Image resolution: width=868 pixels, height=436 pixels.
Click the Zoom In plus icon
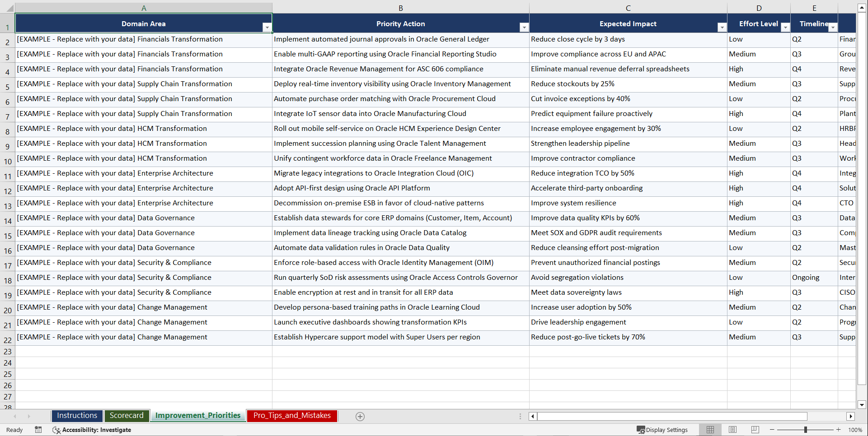click(x=838, y=430)
